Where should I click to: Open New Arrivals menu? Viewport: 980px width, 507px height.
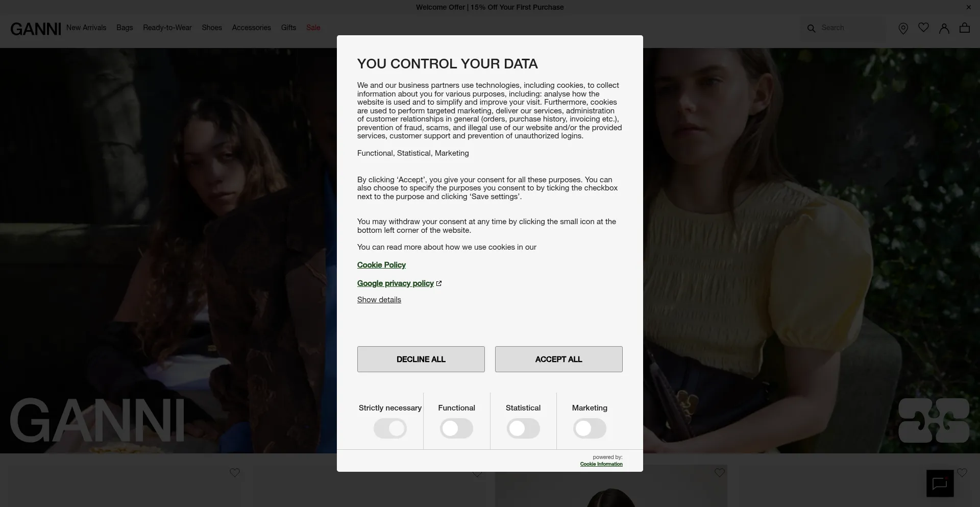(x=86, y=28)
